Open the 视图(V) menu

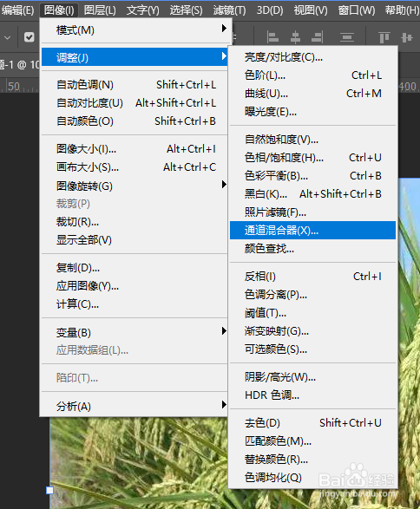(x=311, y=10)
